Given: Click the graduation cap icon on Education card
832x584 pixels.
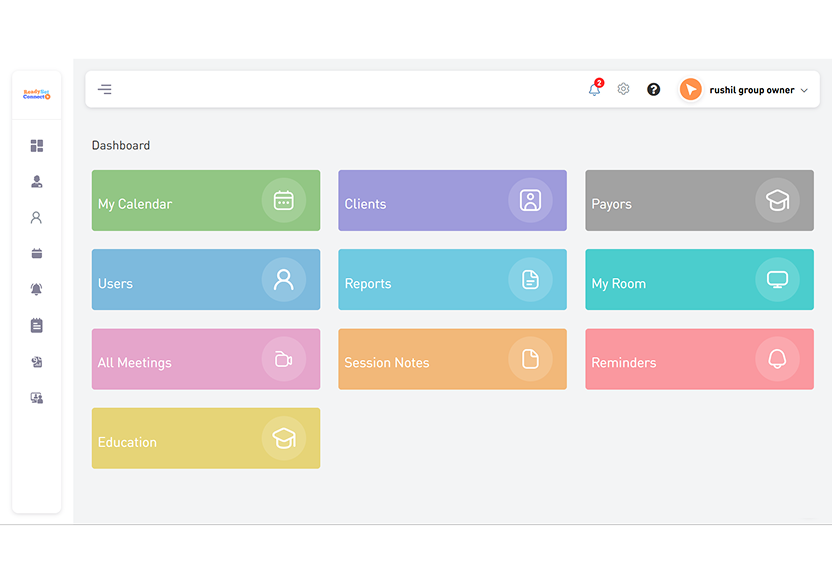Looking at the screenshot, I should coord(283,438).
